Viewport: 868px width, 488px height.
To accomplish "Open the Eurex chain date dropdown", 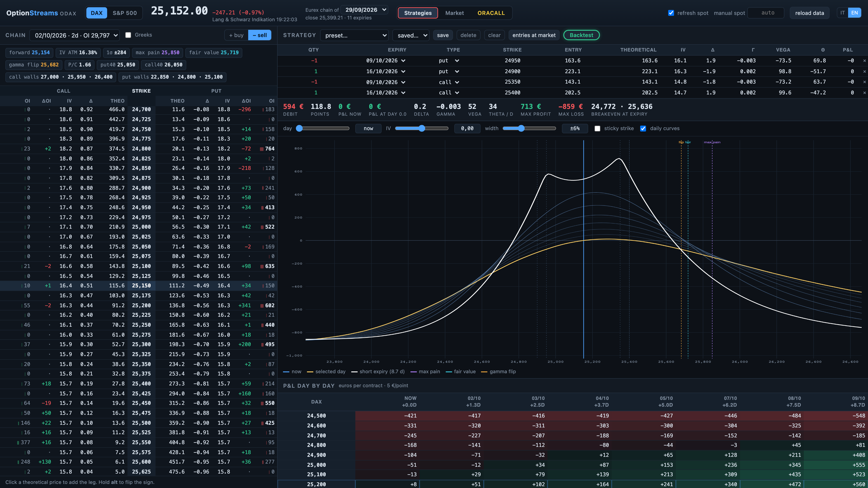I will (x=365, y=10).
